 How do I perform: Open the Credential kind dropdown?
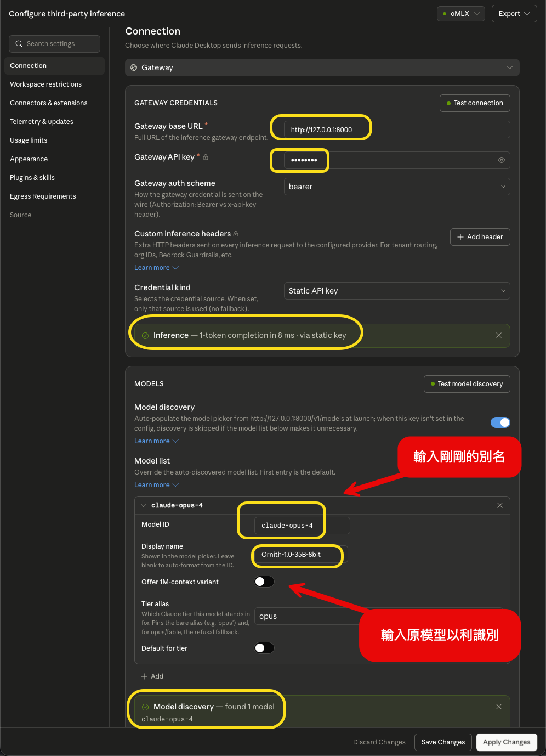tap(397, 291)
